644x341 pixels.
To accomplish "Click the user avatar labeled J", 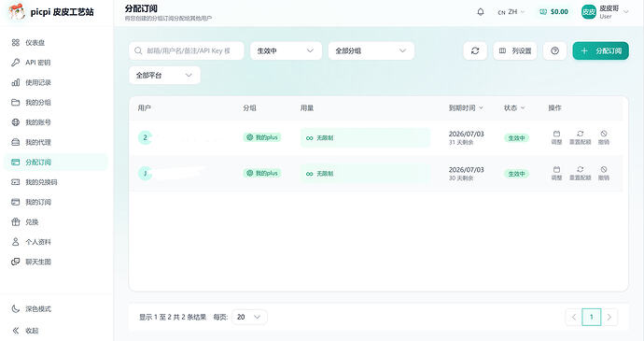I will coord(145,174).
